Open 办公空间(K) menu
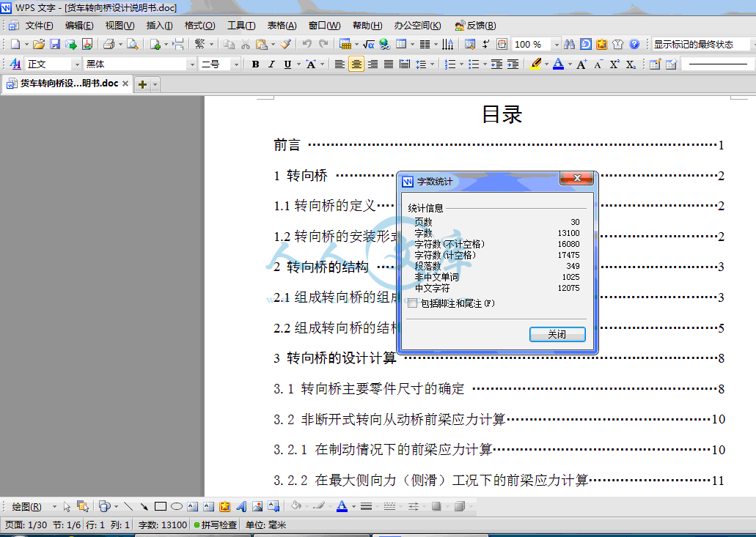 (x=417, y=26)
